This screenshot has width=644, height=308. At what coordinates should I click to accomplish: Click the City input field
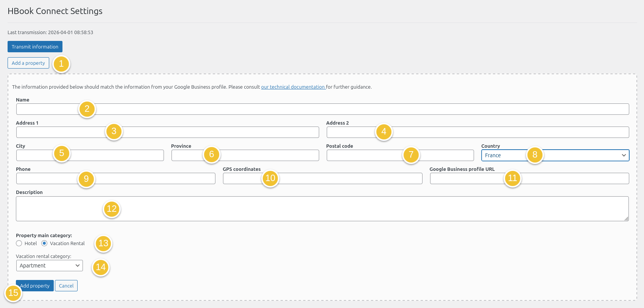pyautogui.click(x=114, y=155)
